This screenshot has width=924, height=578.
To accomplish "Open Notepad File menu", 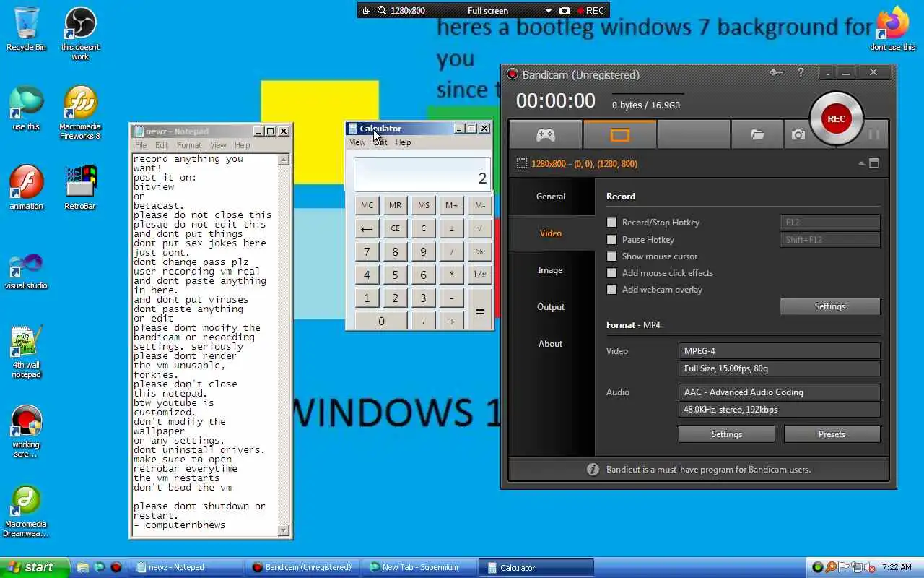I will (141, 145).
